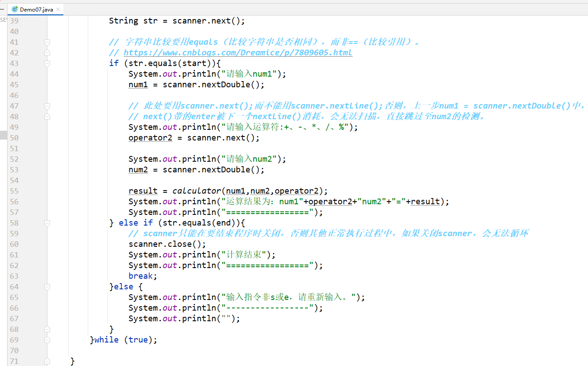Click line number 63 in the gutter
588x366 pixels.
pyautogui.click(x=14, y=276)
